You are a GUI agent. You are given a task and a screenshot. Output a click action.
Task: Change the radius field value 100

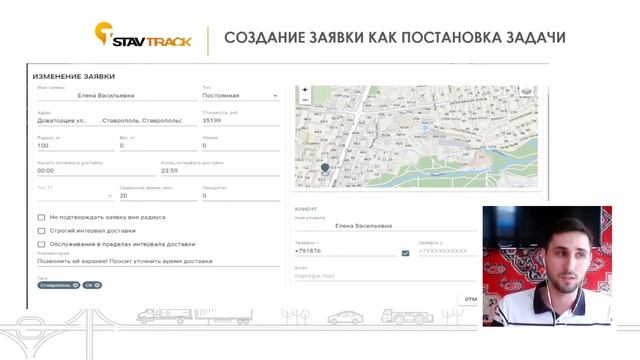click(76, 146)
